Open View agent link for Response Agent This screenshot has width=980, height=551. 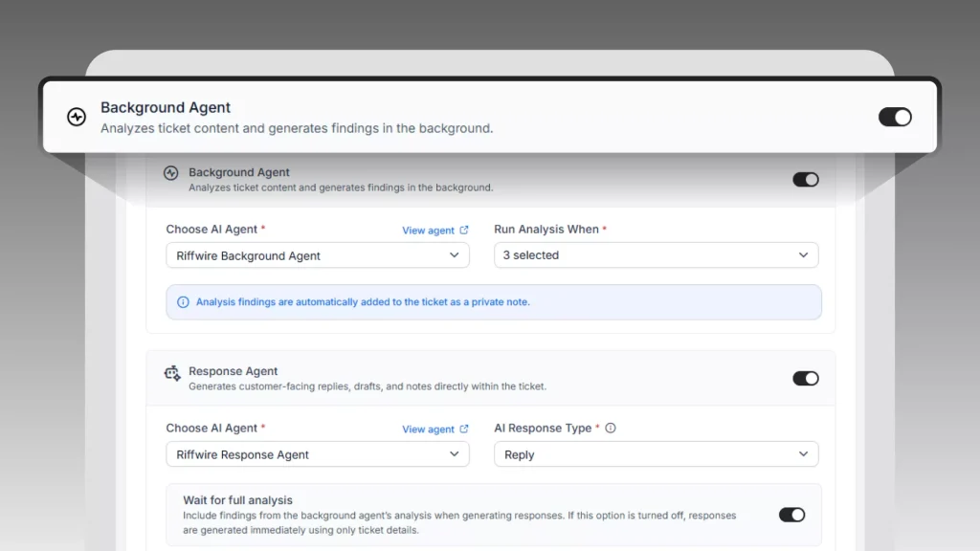pos(428,430)
